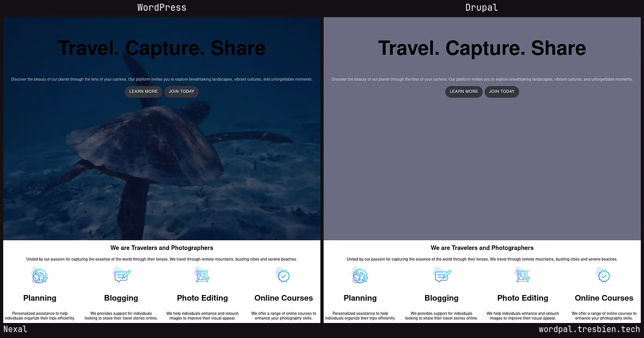Click Blogging pencil icon in WordPress pane
Screen dimensions: 644x338
[x=121, y=276]
